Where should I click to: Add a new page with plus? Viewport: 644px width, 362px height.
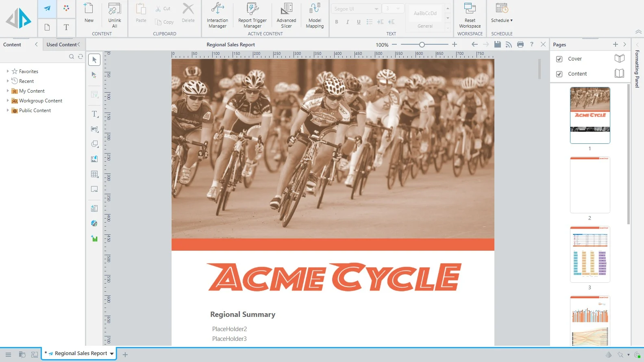point(615,44)
